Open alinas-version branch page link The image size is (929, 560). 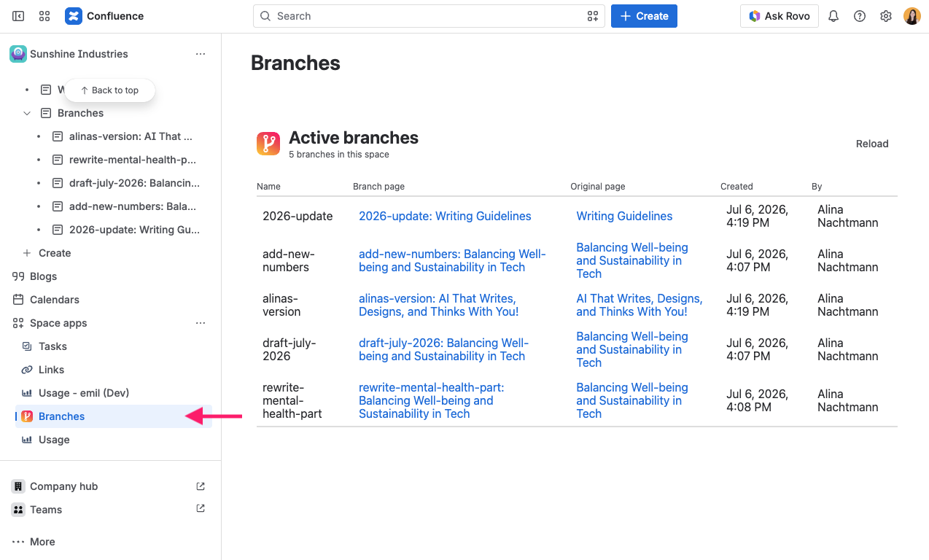(439, 305)
